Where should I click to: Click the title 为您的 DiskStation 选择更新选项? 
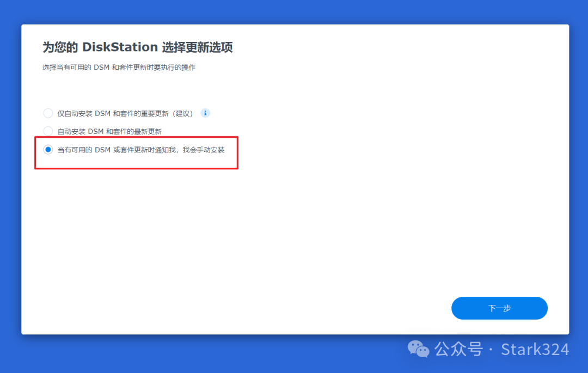coord(138,47)
